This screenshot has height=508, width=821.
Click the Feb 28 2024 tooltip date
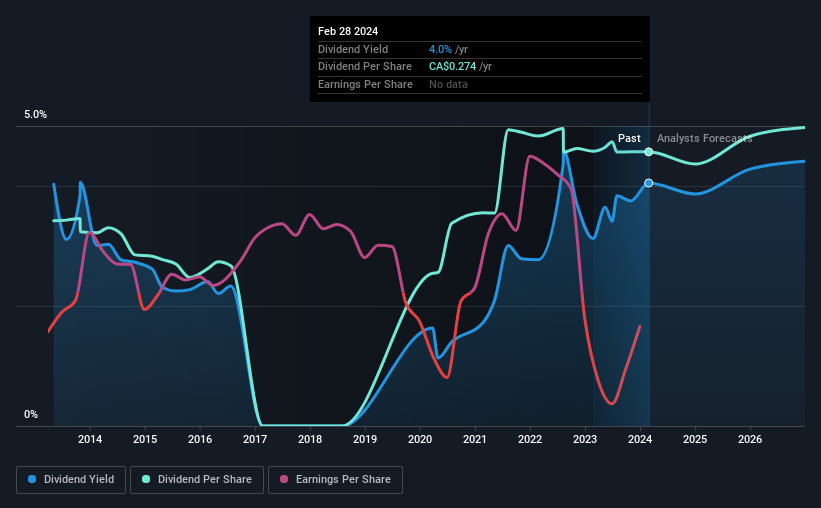pyautogui.click(x=348, y=31)
